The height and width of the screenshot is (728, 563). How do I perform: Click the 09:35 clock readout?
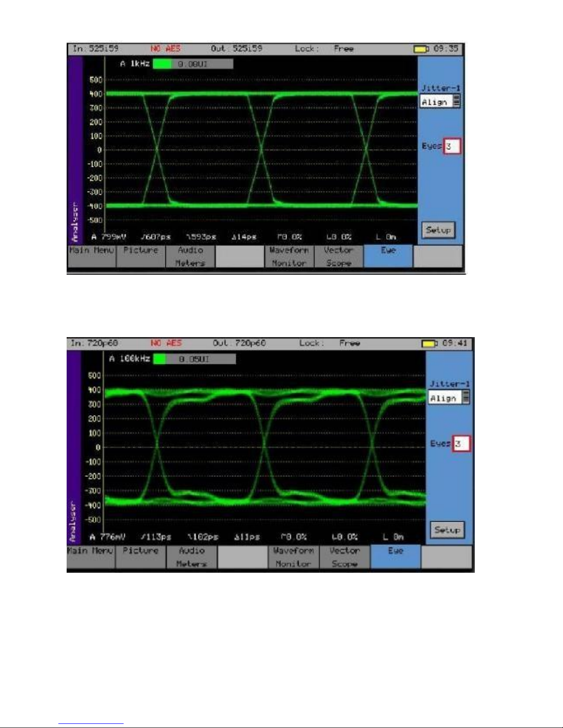446,48
